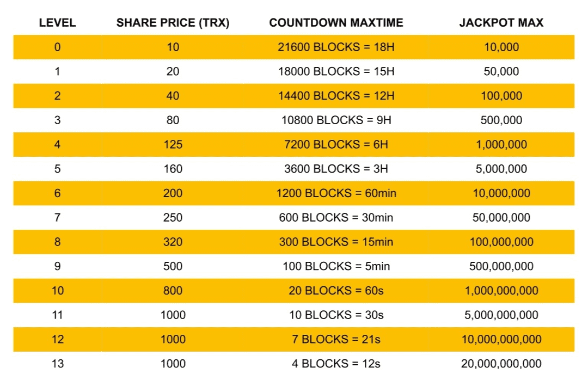Image resolution: width=588 pixels, height=392 pixels.
Task: Select the 14400 BLOCKS = 12H cell
Action: tap(336, 96)
